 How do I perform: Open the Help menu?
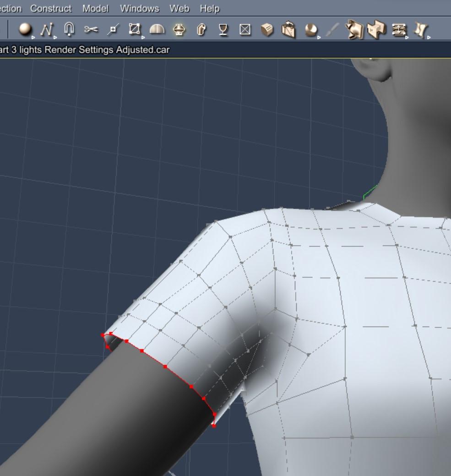[x=210, y=9]
